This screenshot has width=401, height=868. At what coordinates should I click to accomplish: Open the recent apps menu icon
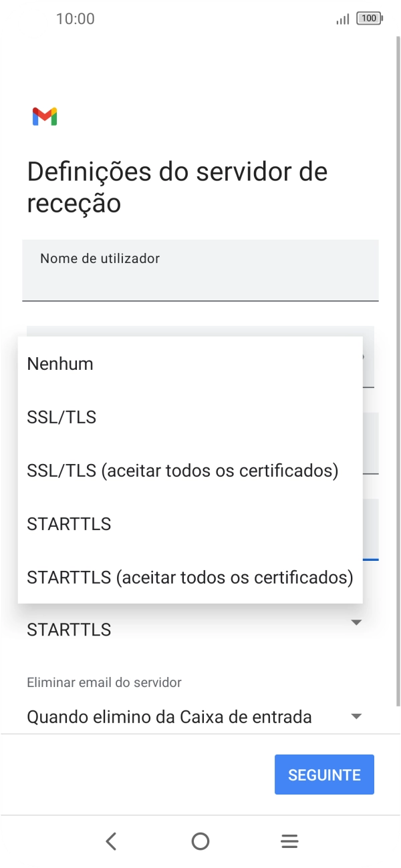[x=289, y=841]
